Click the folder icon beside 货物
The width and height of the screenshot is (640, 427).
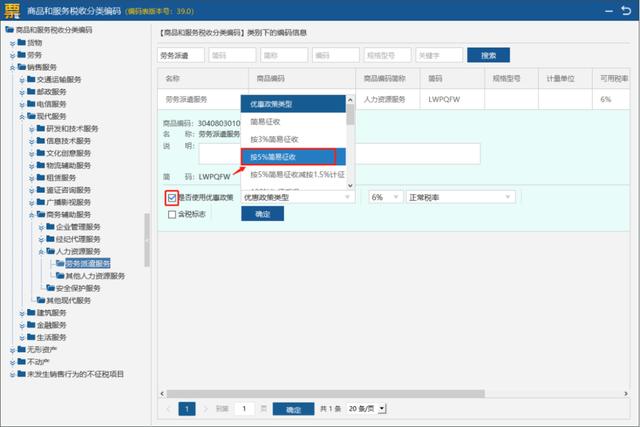22,42
